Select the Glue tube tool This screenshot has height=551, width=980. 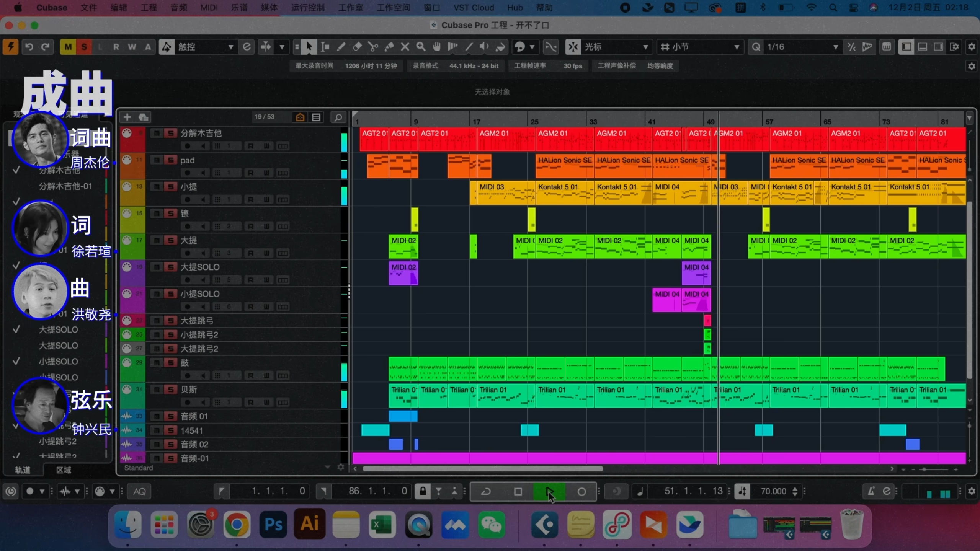389,47
